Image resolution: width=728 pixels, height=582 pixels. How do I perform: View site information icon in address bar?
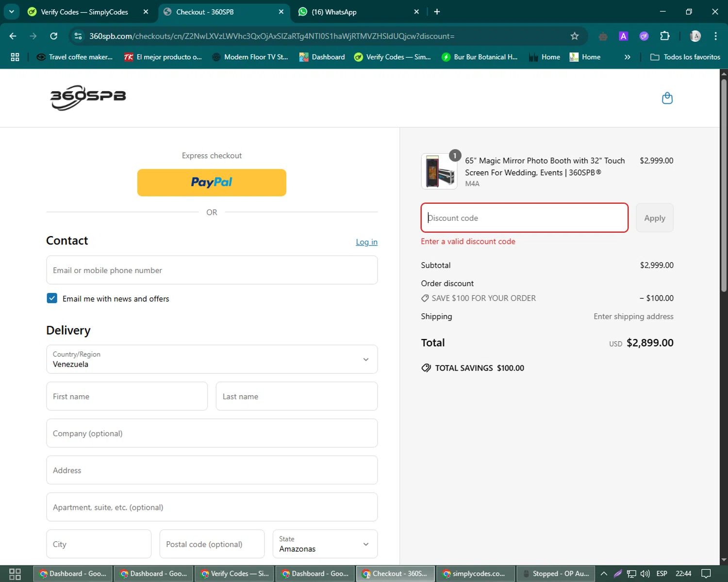[x=78, y=36]
